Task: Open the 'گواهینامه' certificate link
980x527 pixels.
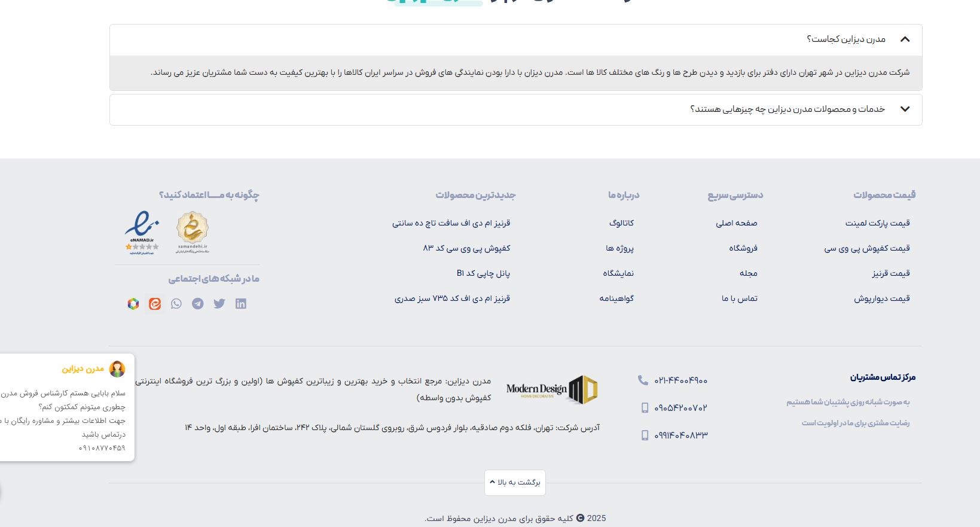Action: coord(616,298)
